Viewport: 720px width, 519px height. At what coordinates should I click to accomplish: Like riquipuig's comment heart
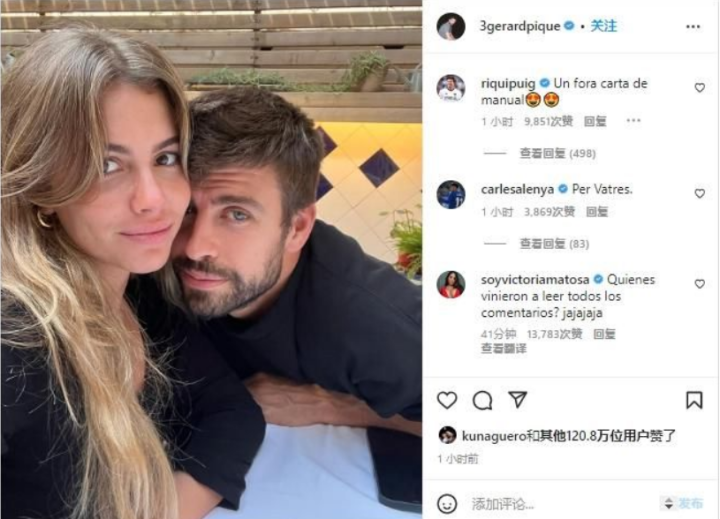(699, 87)
